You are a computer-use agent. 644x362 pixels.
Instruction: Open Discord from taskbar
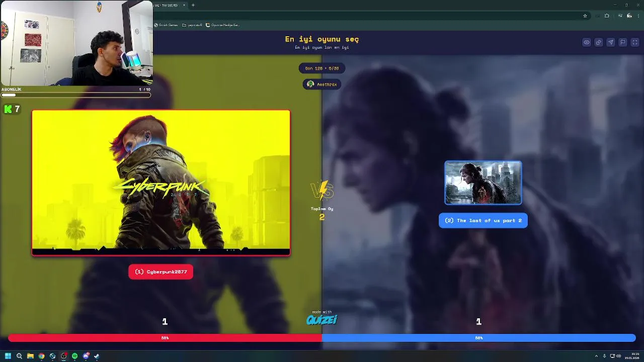86,356
